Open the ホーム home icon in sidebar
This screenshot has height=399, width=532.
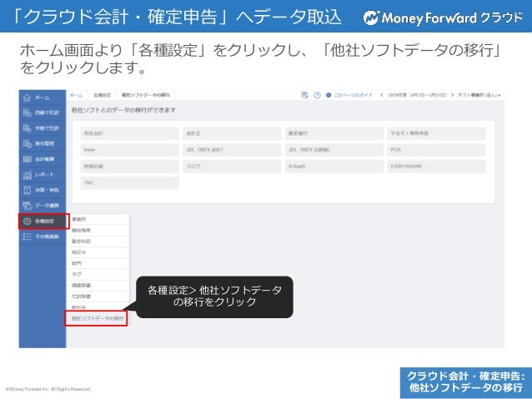click(28, 97)
